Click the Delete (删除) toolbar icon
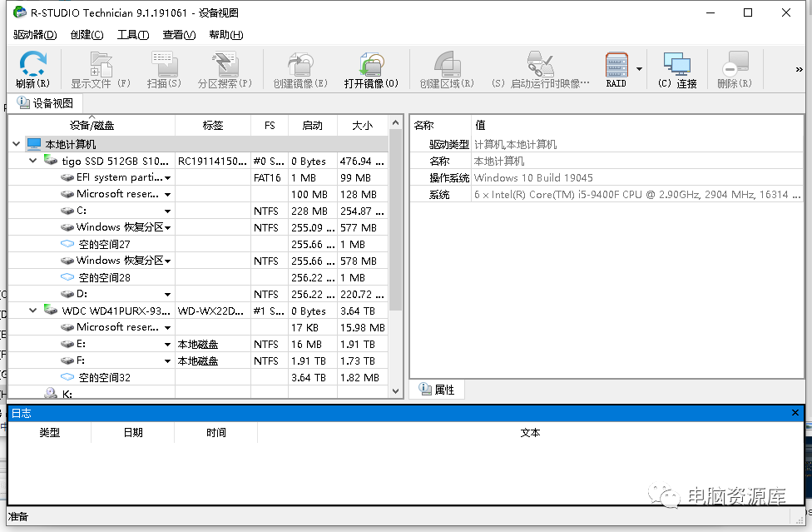 pos(735,64)
